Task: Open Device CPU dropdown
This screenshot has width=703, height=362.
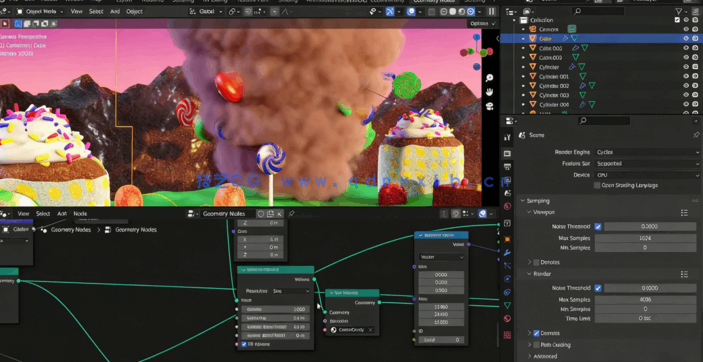Action: click(x=647, y=175)
